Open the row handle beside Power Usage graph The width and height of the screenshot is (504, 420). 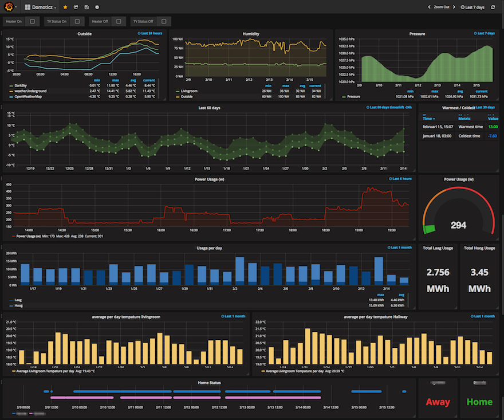click(x=1, y=178)
